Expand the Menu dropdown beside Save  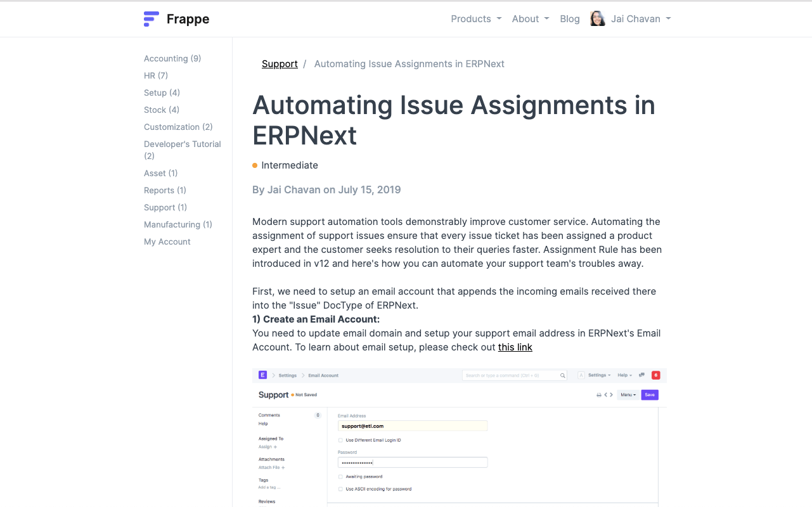point(628,394)
